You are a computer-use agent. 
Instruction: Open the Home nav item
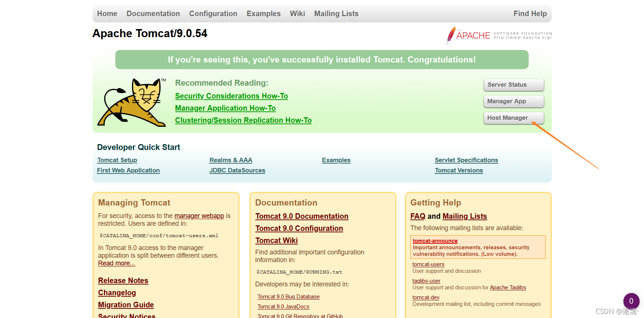107,14
